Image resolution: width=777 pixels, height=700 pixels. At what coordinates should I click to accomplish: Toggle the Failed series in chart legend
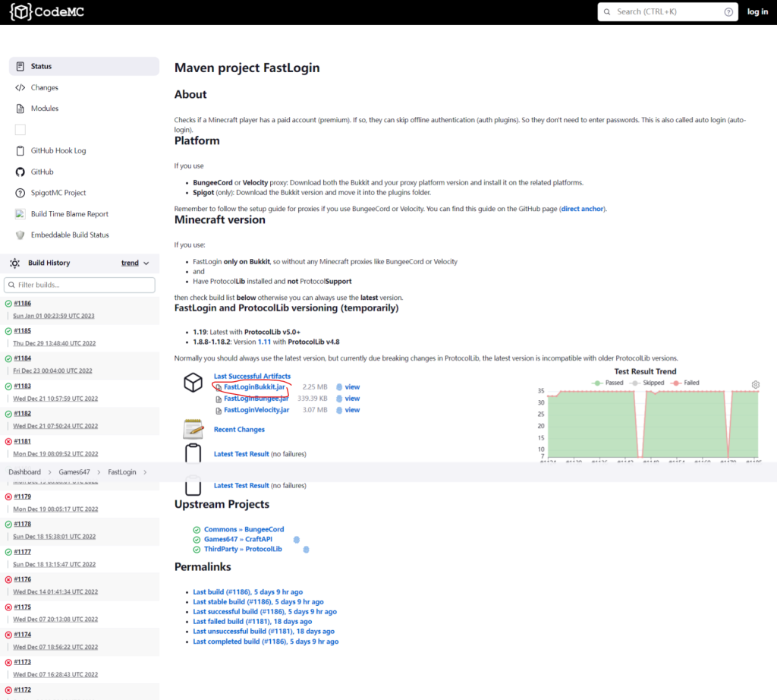[685, 383]
